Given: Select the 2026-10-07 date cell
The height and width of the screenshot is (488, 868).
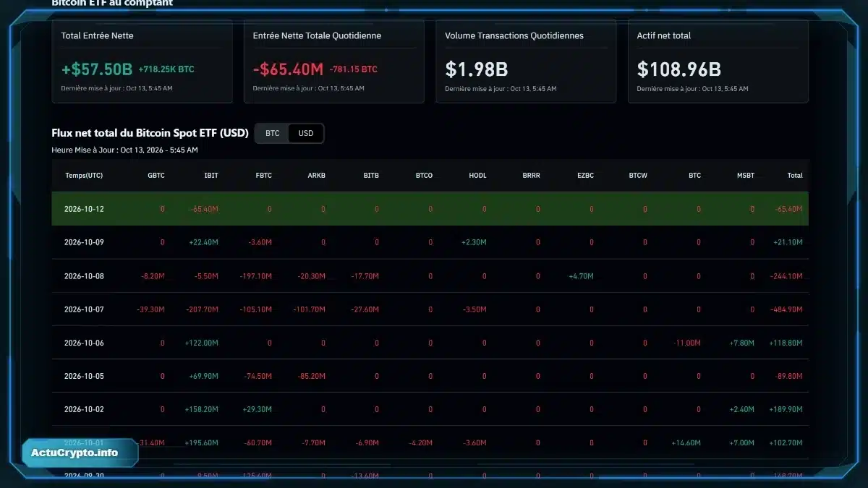Looking at the screenshot, I should [84, 309].
